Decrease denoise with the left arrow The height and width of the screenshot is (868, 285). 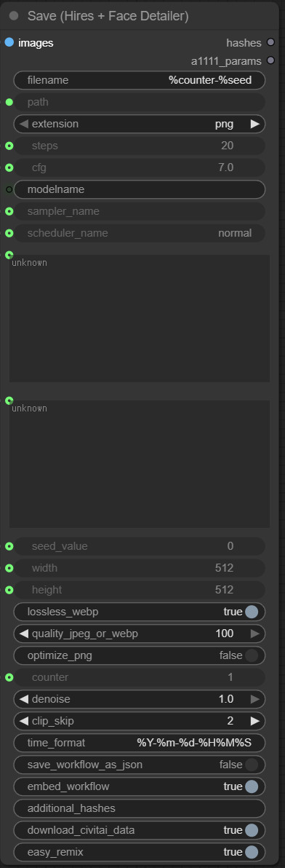tap(23, 699)
